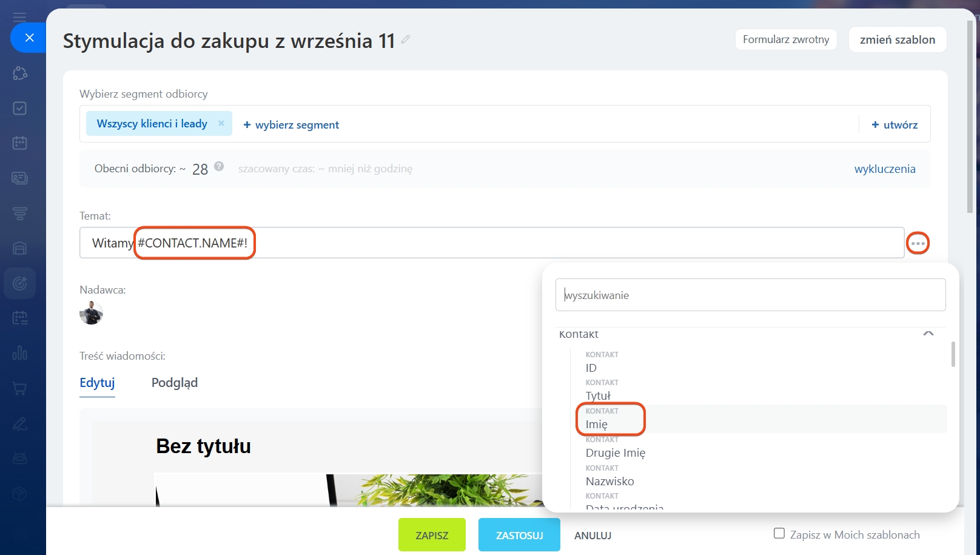Remove the 'Wszyscy klienci i leady' segment
980x555 pixels.
[x=221, y=123]
